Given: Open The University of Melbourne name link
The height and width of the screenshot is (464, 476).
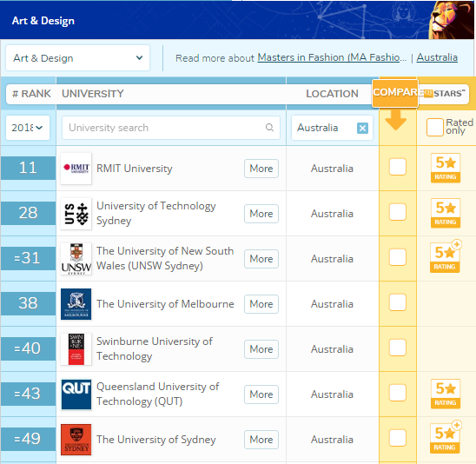Looking at the screenshot, I should 165,304.
